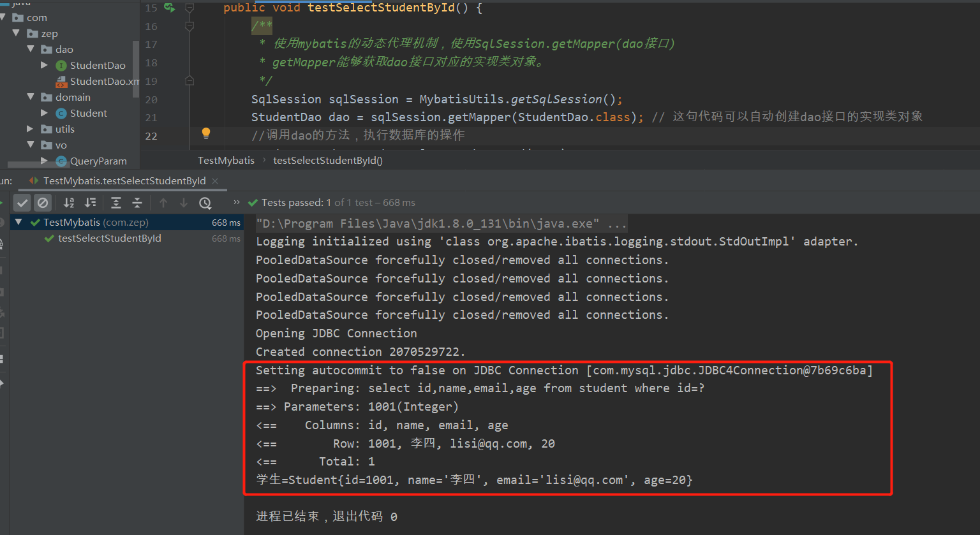Click the '进程已结束' exit code line

327,517
